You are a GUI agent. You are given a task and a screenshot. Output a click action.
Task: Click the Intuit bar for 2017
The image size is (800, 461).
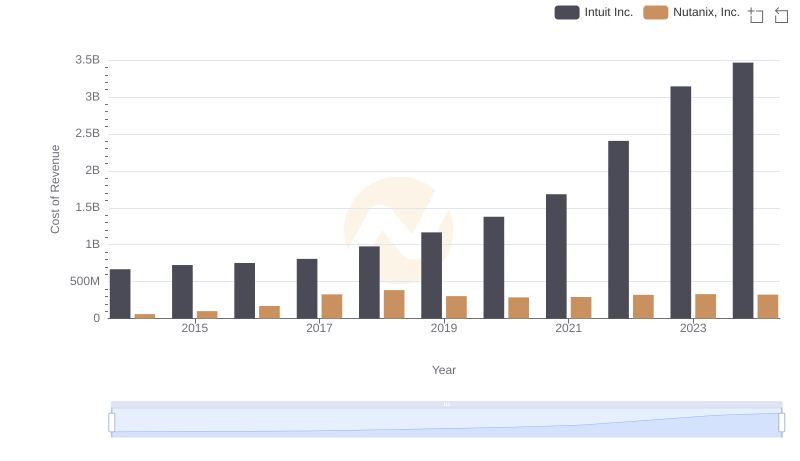pyautogui.click(x=307, y=289)
